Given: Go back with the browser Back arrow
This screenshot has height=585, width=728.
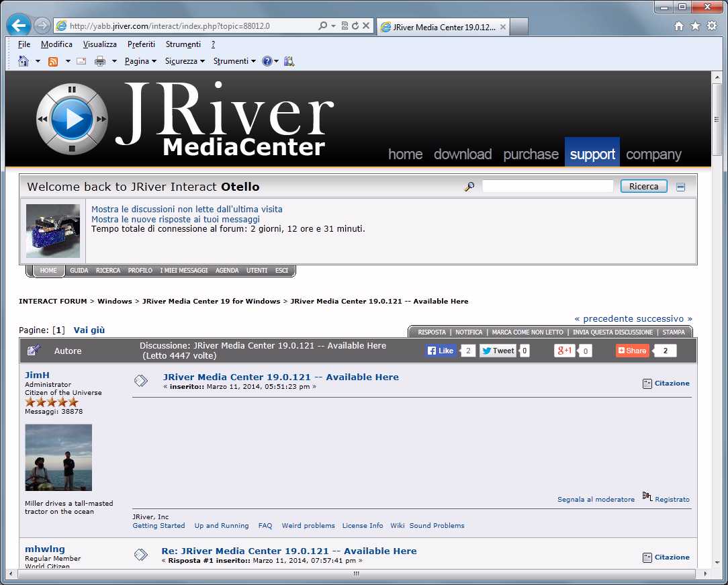Looking at the screenshot, I should [19, 26].
